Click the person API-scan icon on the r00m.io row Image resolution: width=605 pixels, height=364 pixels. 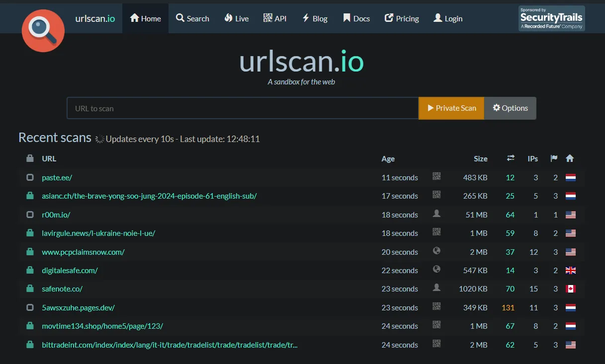[436, 214]
